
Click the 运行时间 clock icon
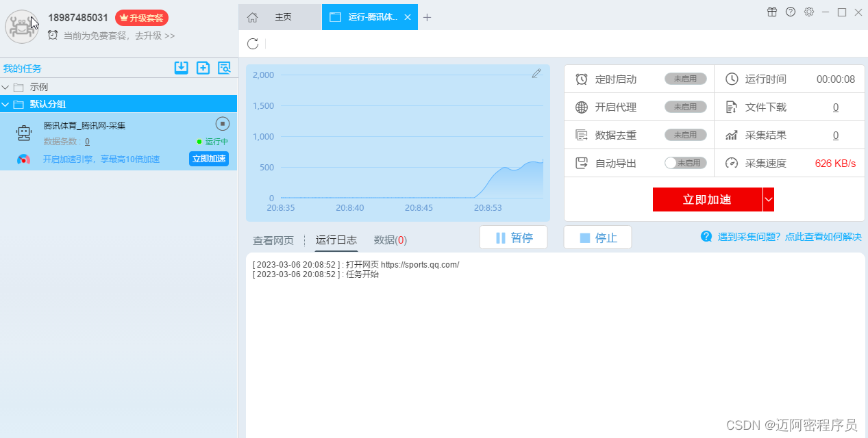coord(732,79)
